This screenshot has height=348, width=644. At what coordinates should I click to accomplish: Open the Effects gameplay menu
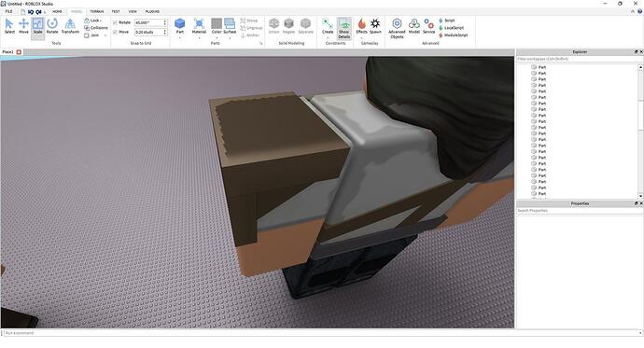361,26
